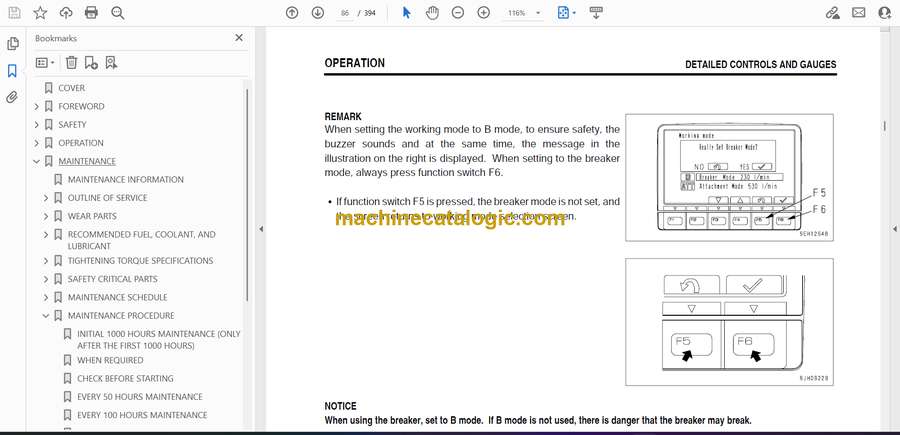900x435 pixels.
Task: Toggle the bookmarks panel icon
Action: [x=12, y=71]
